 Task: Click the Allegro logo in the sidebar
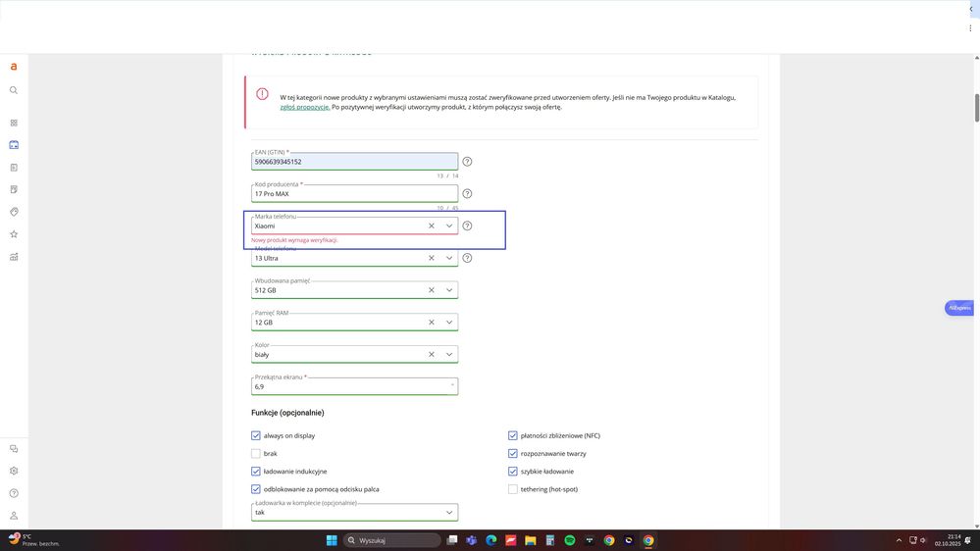(x=14, y=67)
